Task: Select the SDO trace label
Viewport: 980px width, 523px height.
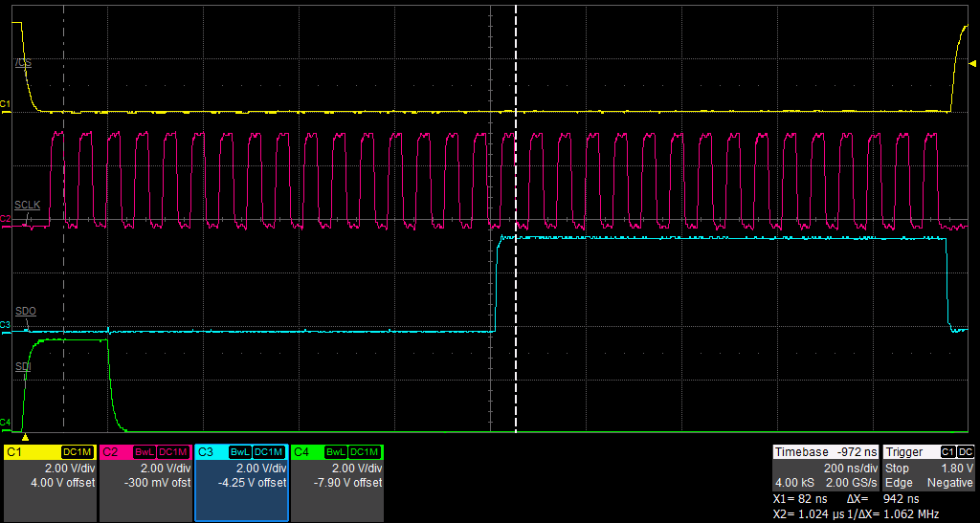Action: point(26,311)
